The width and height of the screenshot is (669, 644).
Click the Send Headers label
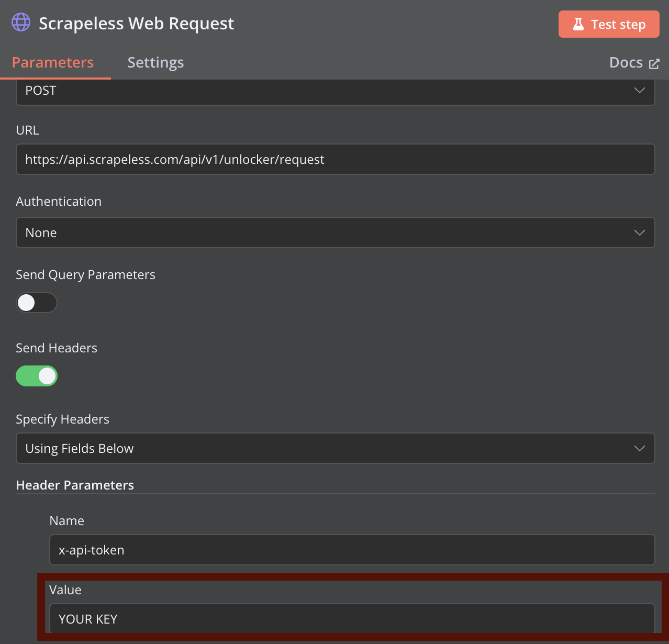coord(57,348)
